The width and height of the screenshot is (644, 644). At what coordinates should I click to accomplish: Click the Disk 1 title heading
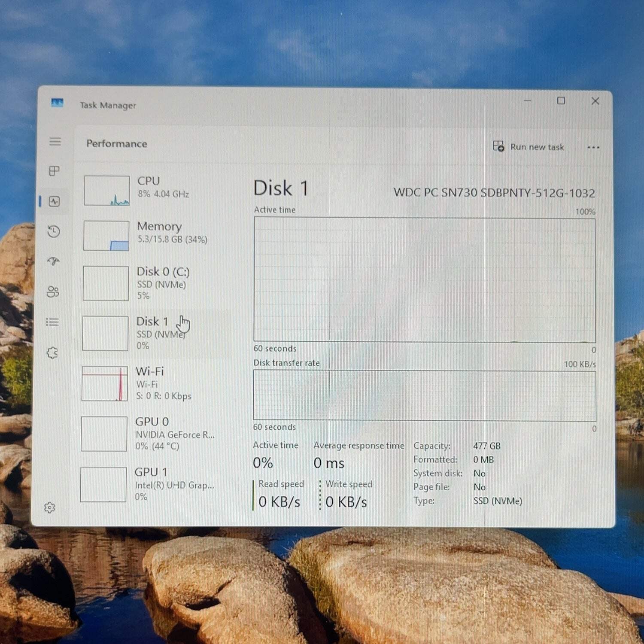coord(281,188)
